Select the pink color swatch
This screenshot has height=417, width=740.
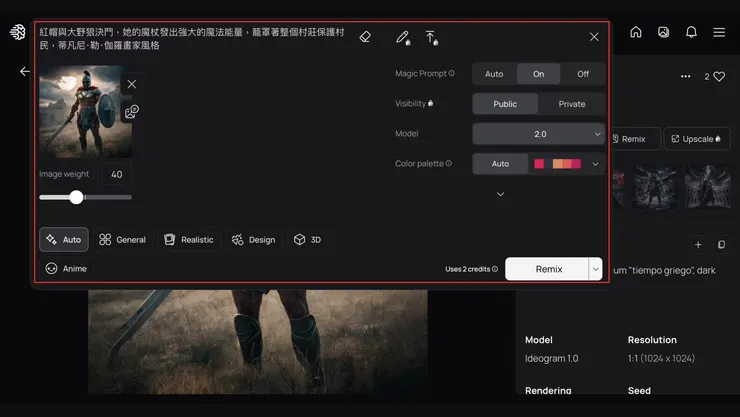tap(539, 164)
